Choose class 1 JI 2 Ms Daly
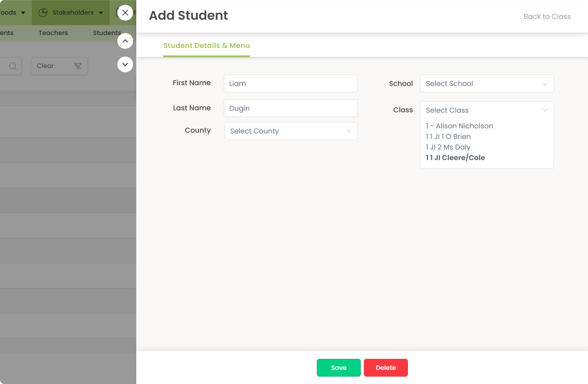The height and width of the screenshot is (384, 588). click(448, 147)
